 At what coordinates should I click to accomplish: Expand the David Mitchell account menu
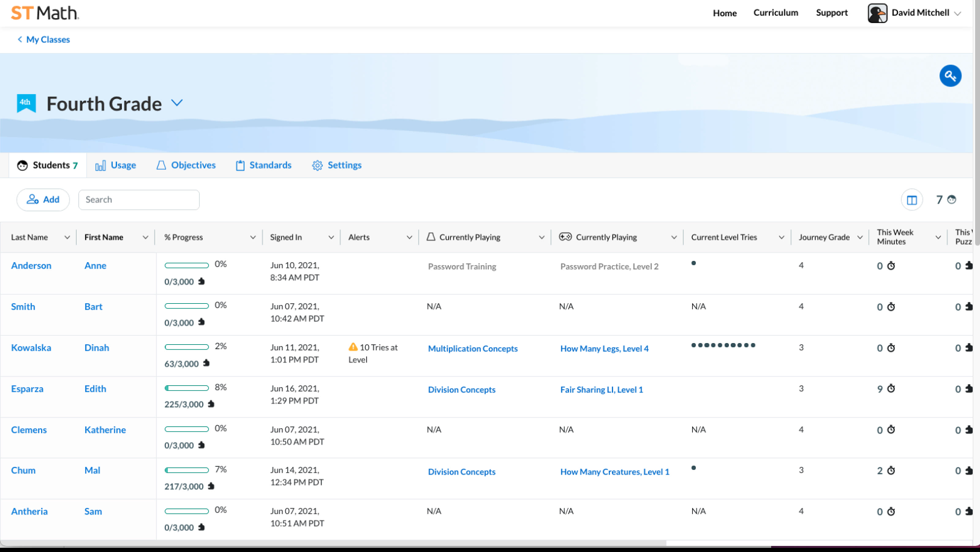tap(957, 13)
